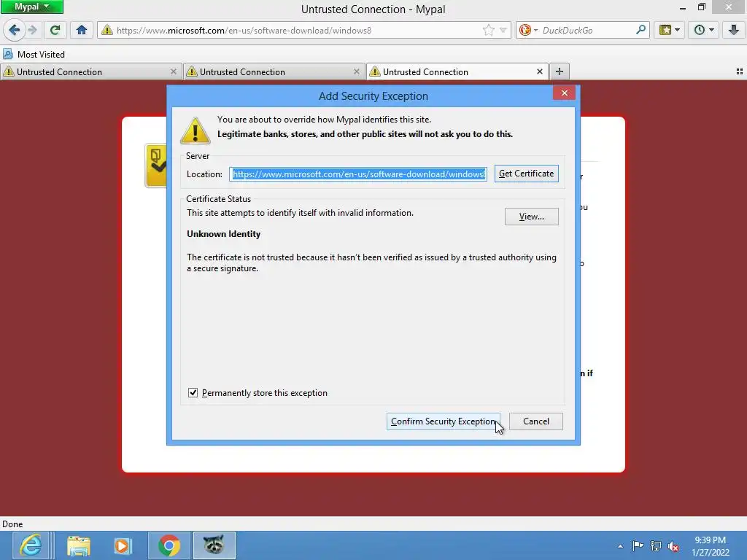Open the clock showing 9:39 PM
The height and width of the screenshot is (560, 747).
(x=711, y=545)
